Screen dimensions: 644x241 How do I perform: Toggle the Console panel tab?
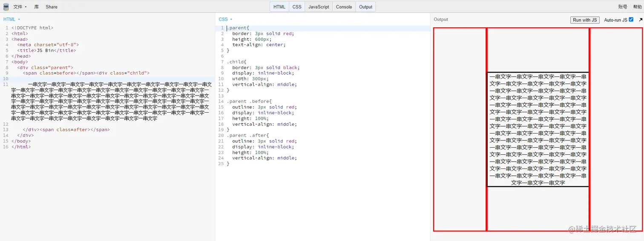(x=344, y=7)
